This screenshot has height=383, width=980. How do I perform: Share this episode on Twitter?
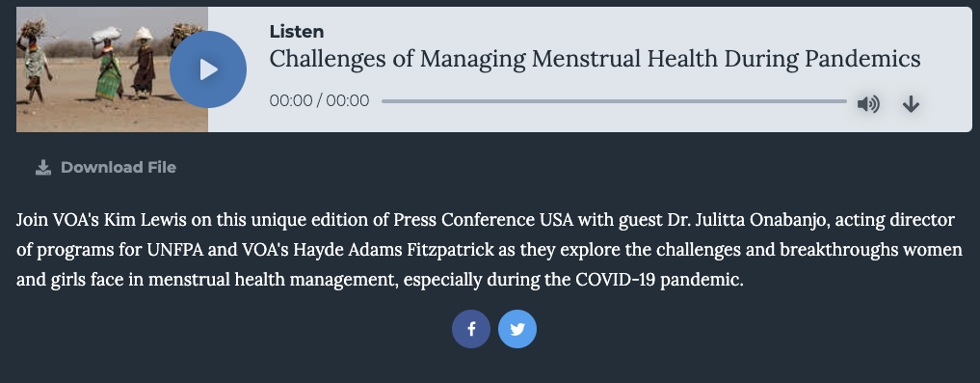coord(517,329)
